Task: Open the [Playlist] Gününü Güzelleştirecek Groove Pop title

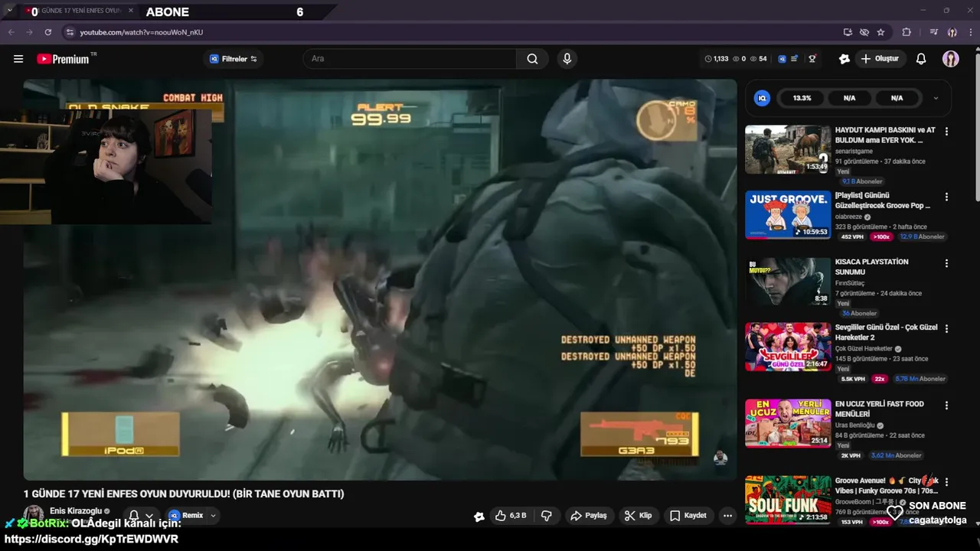Action: 883,201
